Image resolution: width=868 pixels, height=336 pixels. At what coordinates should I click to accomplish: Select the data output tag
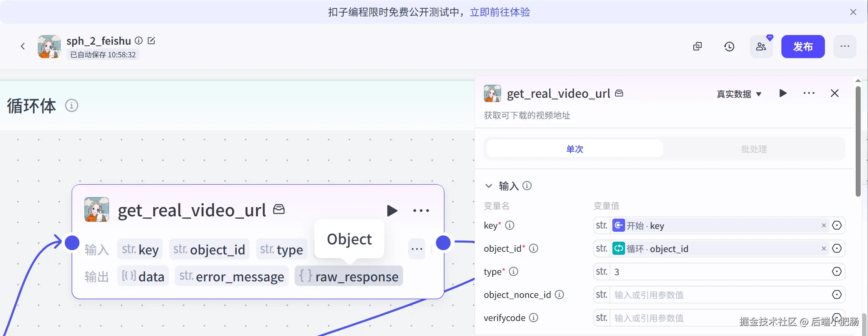click(x=143, y=276)
